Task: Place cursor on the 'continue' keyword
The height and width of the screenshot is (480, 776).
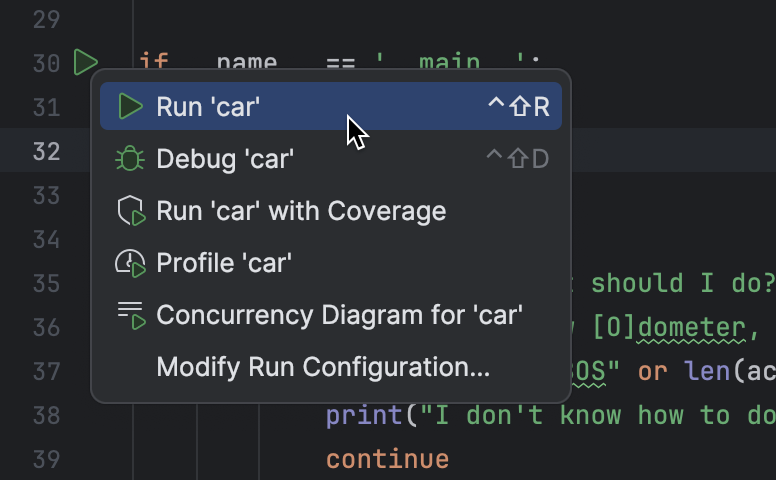Action: point(387,460)
